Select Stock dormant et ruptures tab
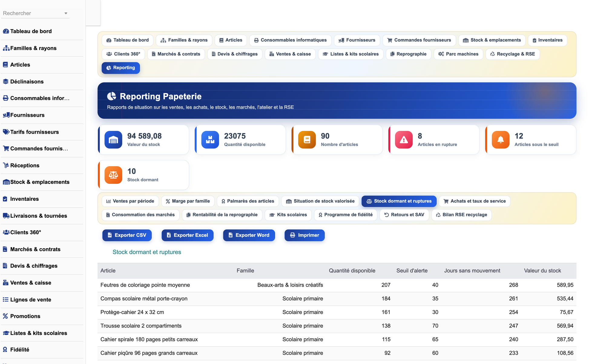 [399, 201]
